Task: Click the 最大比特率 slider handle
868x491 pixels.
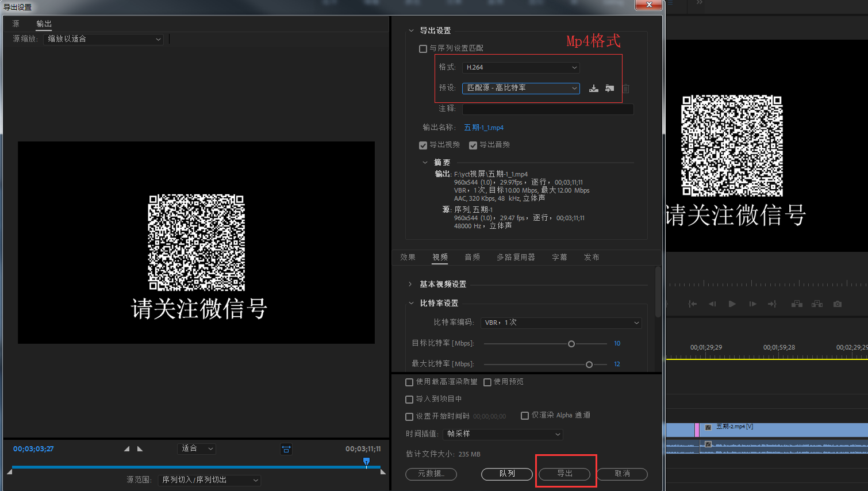Action: click(589, 365)
